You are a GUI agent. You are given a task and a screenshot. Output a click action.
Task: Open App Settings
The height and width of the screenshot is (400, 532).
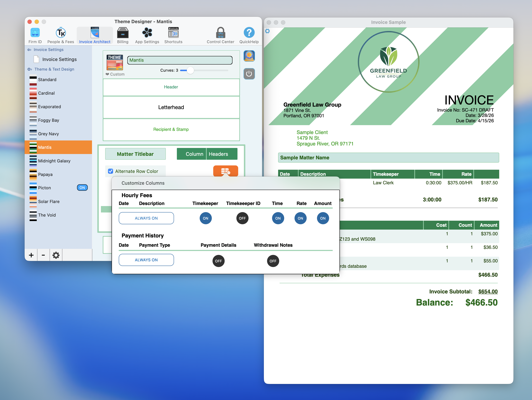(147, 35)
